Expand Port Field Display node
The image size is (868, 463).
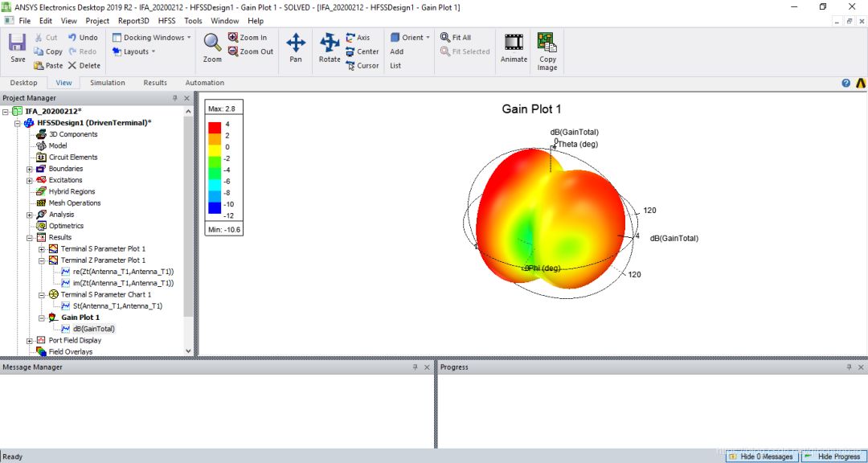tap(30, 341)
